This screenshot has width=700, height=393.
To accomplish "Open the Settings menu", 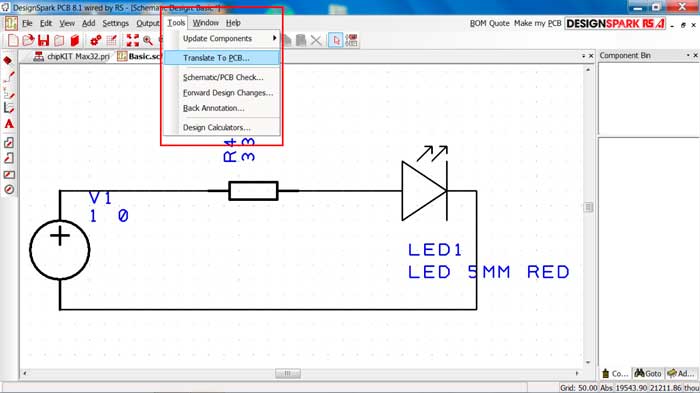I will (116, 23).
